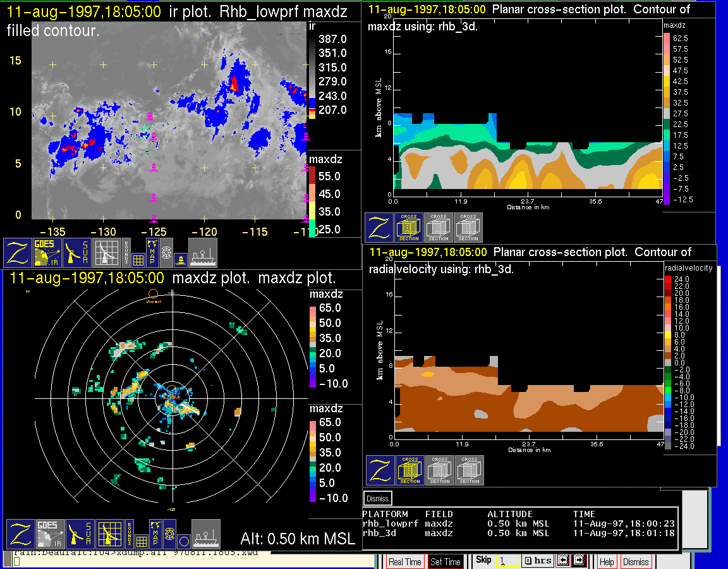Toggle the MAP overlay in top-left ir plot

tap(152, 251)
